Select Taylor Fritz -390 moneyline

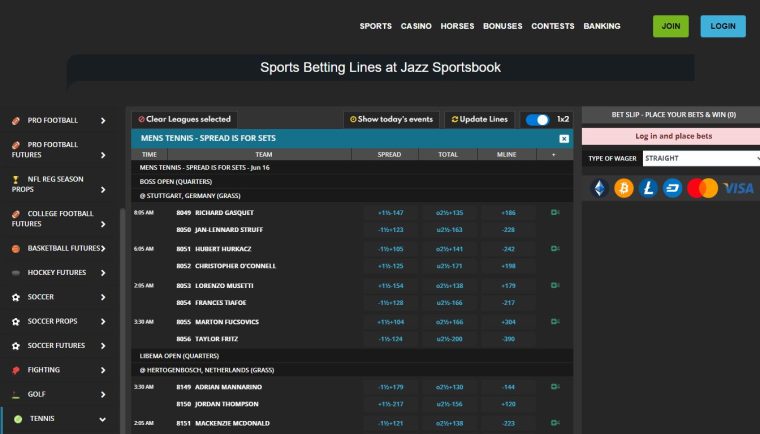click(508, 339)
